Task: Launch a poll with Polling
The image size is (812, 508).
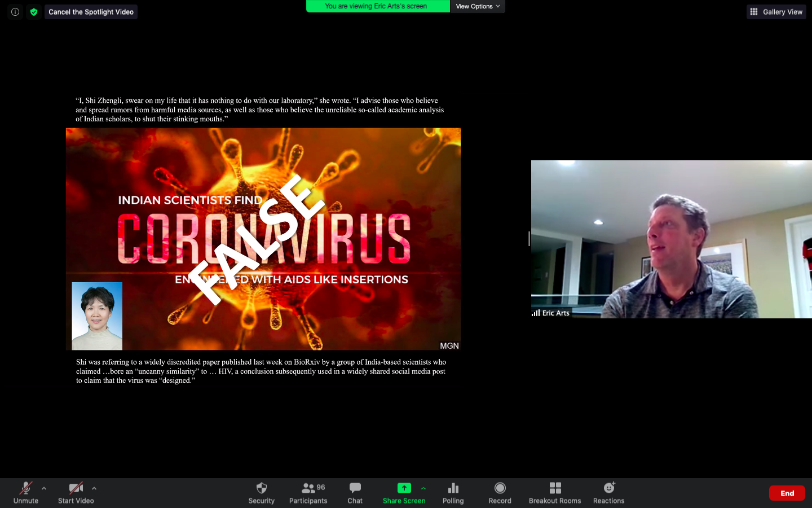Action: click(453, 492)
